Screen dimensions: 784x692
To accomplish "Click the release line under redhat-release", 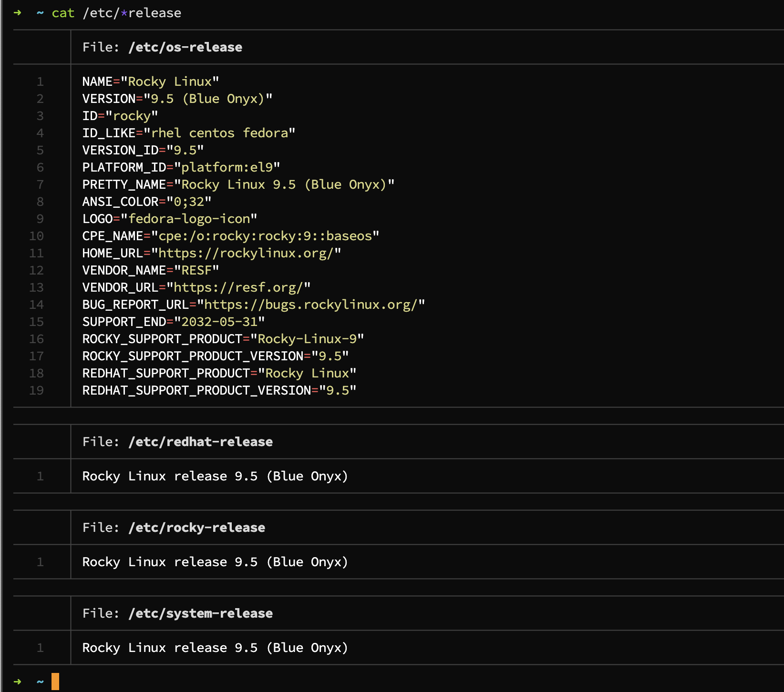I will pyautogui.click(x=215, y=476).
